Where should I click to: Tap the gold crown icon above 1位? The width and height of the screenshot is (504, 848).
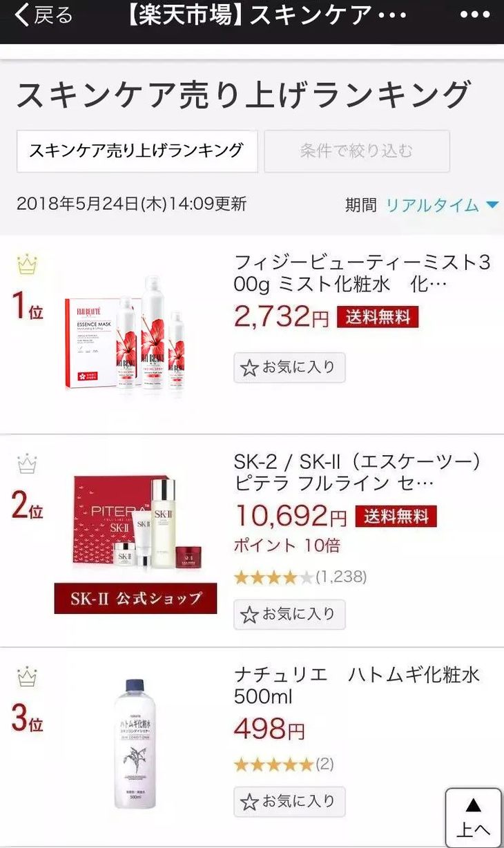27,264
